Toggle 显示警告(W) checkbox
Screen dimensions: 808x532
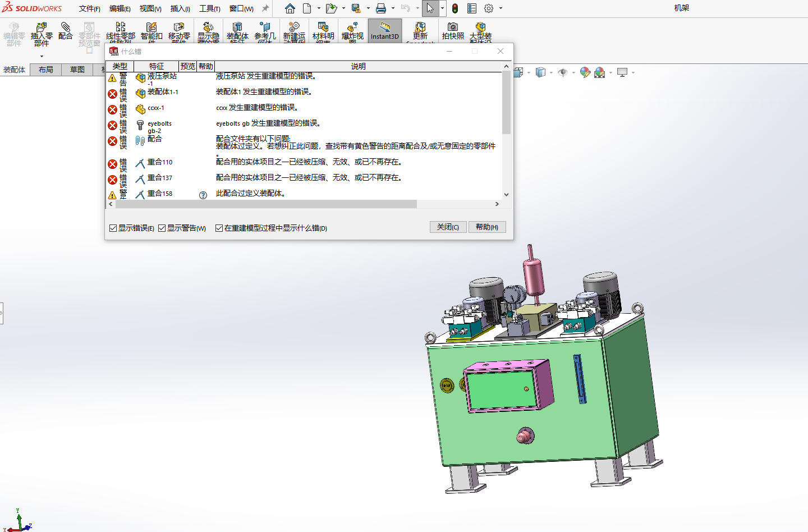tap(162, 228)
